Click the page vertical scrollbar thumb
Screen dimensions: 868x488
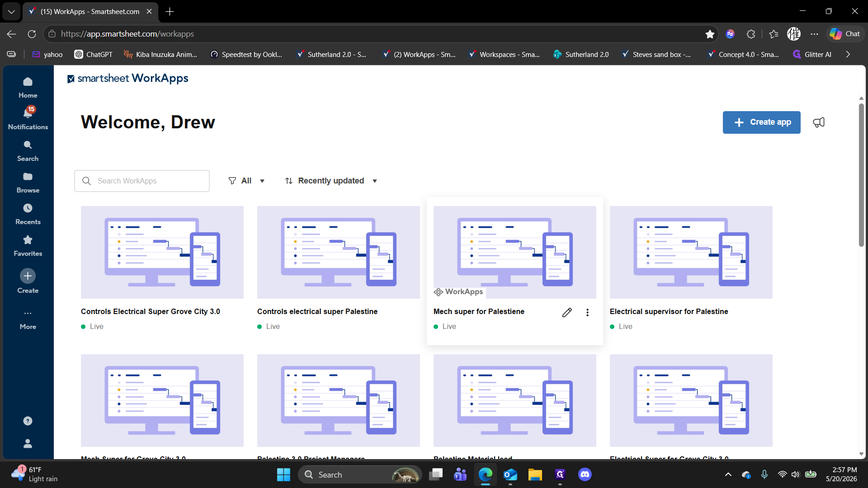(861, 175)
